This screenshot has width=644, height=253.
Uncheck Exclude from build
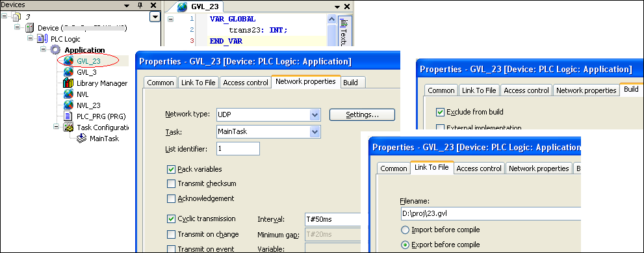click(441, 112)
